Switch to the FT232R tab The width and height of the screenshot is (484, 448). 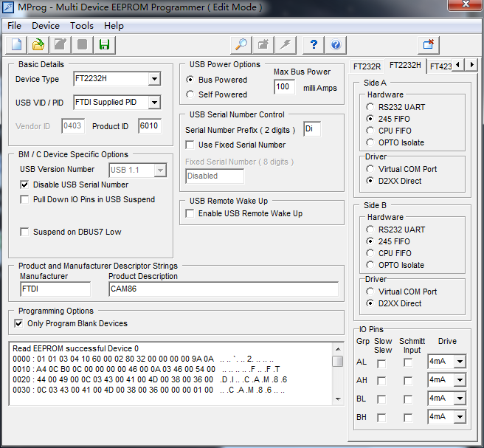tap(367, 66)
